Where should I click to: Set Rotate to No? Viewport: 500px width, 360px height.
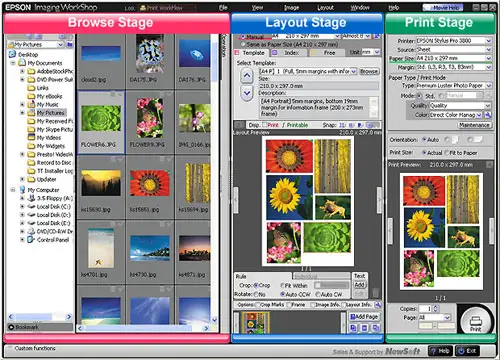tap(256, 294)
